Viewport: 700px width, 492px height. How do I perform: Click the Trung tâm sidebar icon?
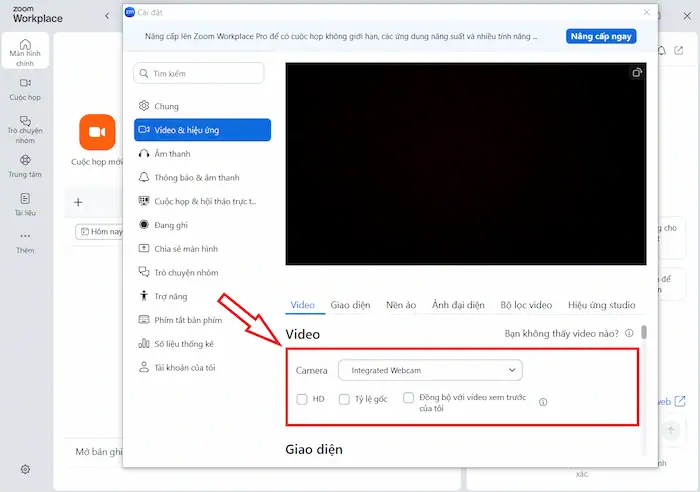coord(25,165)
